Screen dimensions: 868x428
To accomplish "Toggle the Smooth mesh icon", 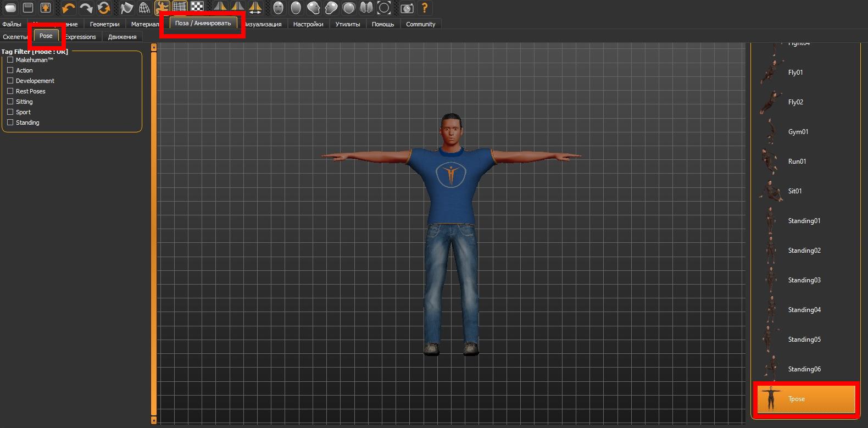I will point(127,8).
